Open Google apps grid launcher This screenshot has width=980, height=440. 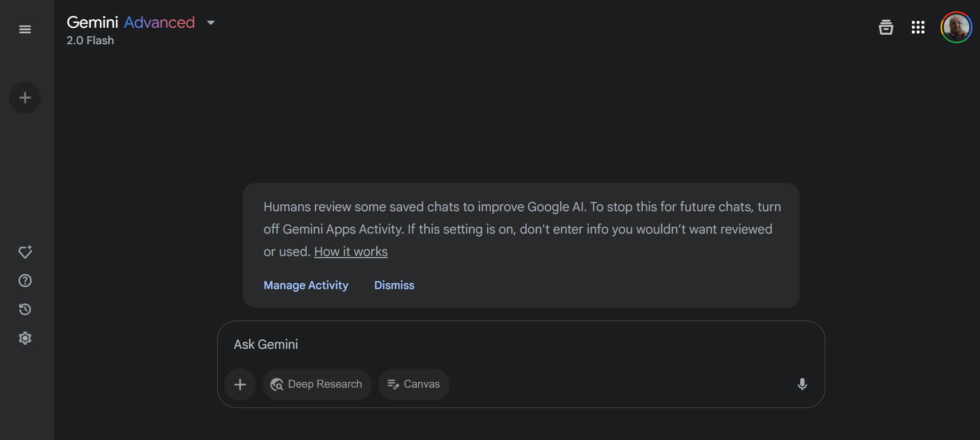(918, 27)
